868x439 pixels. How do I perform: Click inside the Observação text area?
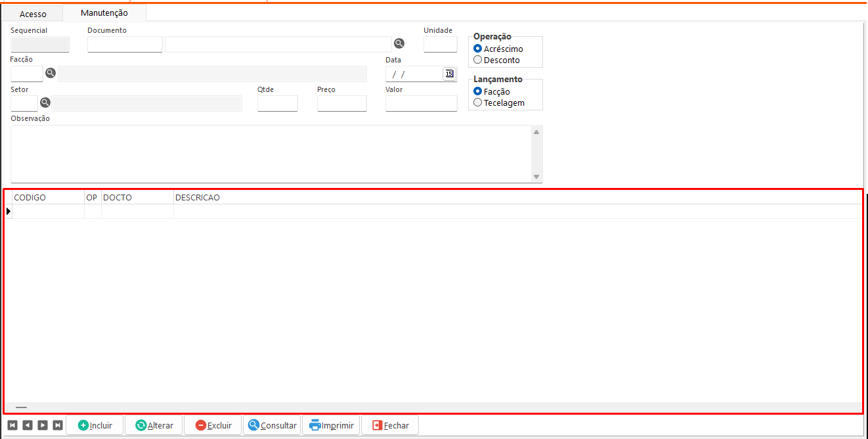[x=269, y=154]
